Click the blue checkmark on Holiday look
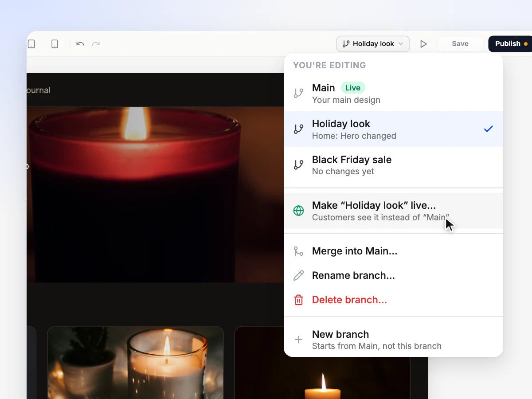532x399 pixels. tap(488, 129)
